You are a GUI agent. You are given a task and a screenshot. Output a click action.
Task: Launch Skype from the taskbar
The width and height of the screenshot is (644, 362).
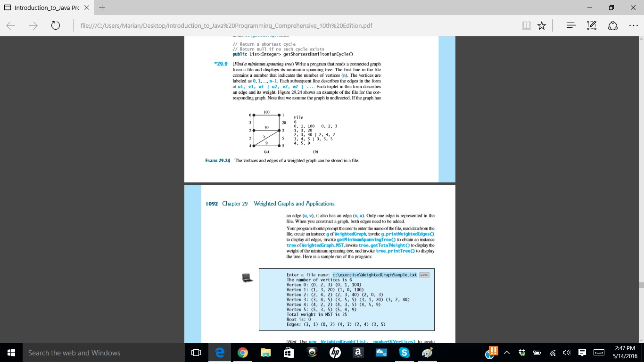[404, 352]
